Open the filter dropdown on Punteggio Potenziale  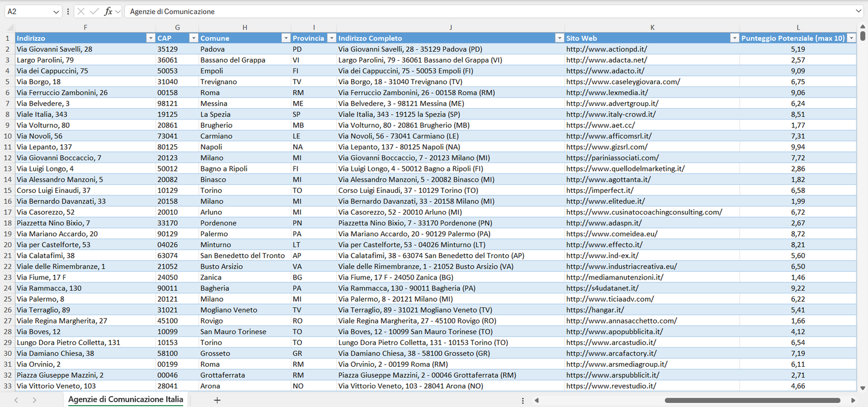852,38
